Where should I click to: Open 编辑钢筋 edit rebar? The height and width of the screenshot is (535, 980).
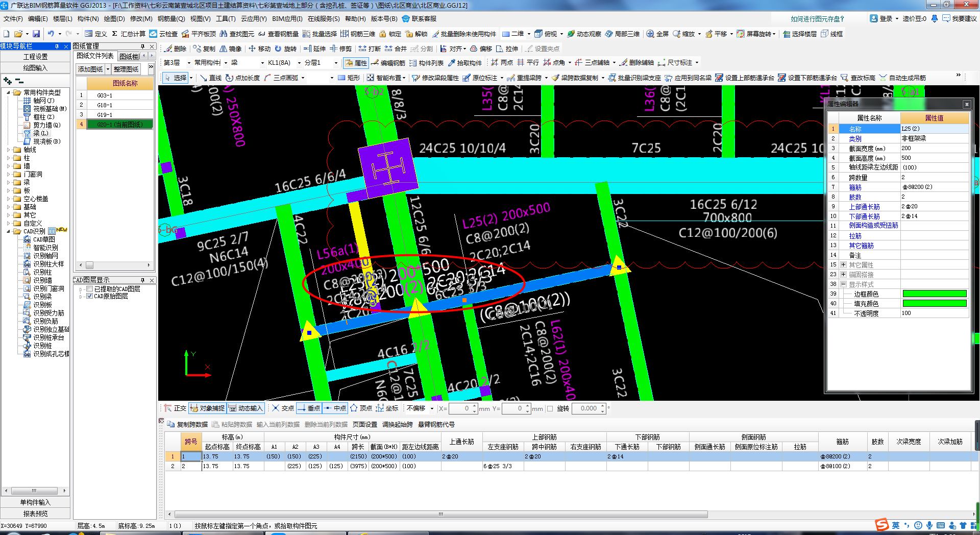(388, 63)
